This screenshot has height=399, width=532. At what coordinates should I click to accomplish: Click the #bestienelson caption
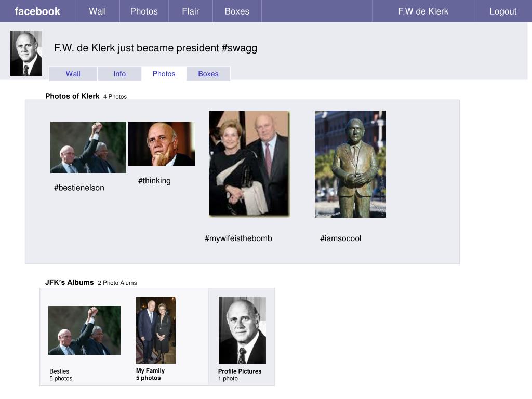(x=79, y=188)
